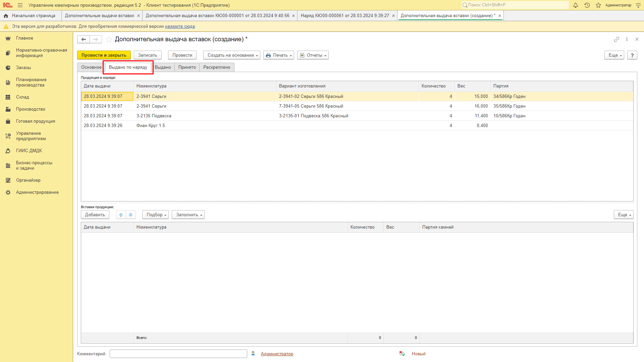Close the Наряд КЮ00-000061 tab
The width and height of the screenshot is (644, 362).
[x=393, y=16]
